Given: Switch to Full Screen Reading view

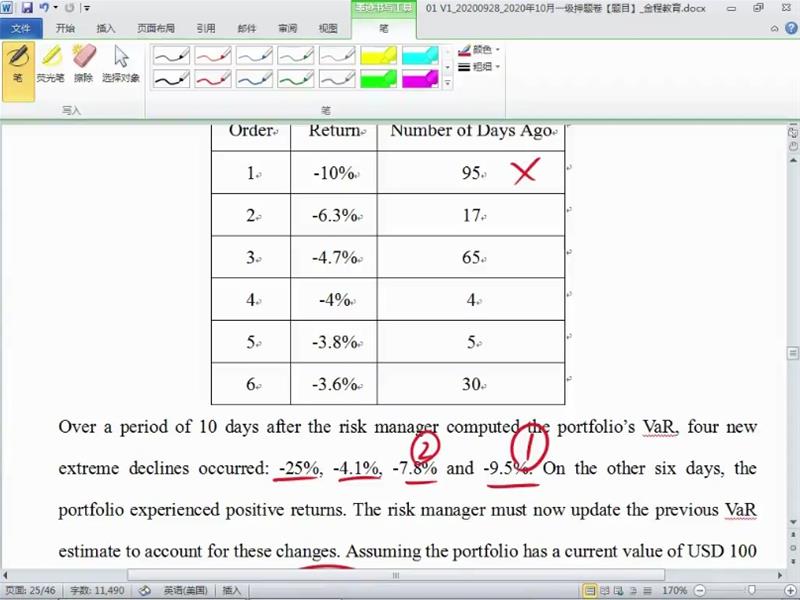Looking at the screenshot, I should 605,591.
